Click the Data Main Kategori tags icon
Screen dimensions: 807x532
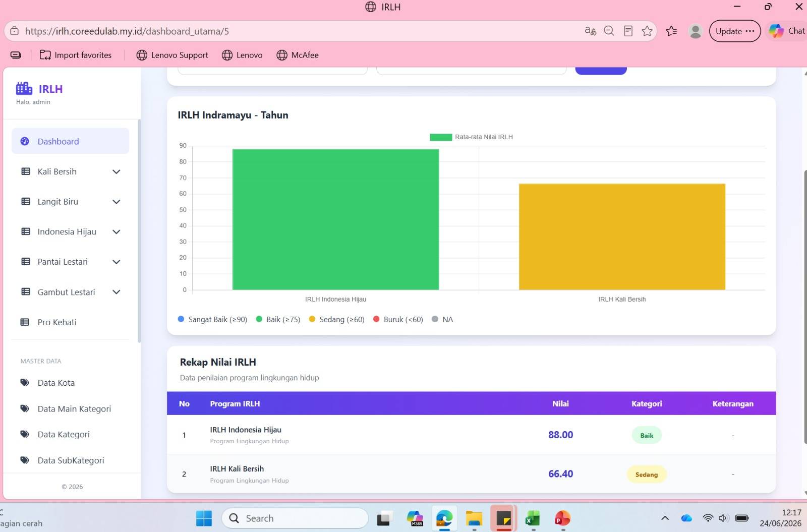point(25,408)
